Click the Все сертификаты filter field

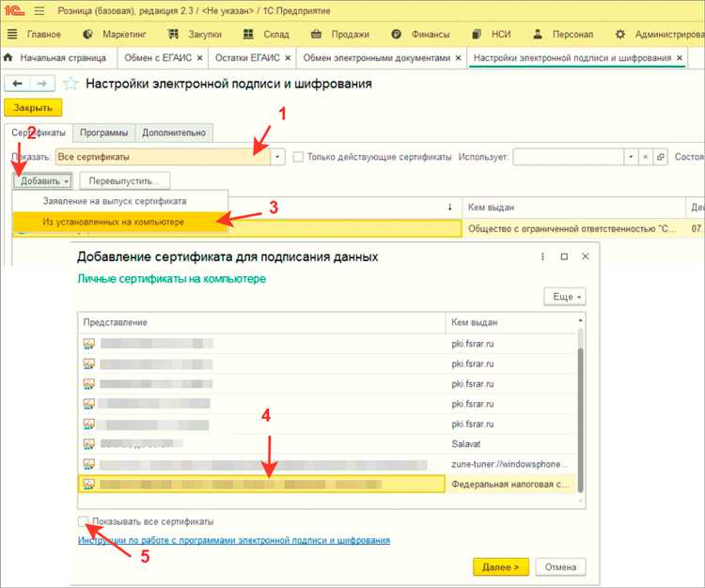[163, 157]
